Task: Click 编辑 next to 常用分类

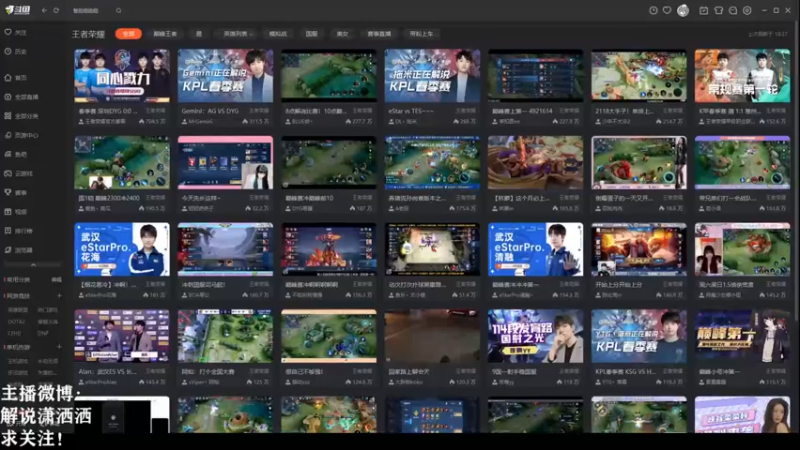Action: tap(56, 280)
